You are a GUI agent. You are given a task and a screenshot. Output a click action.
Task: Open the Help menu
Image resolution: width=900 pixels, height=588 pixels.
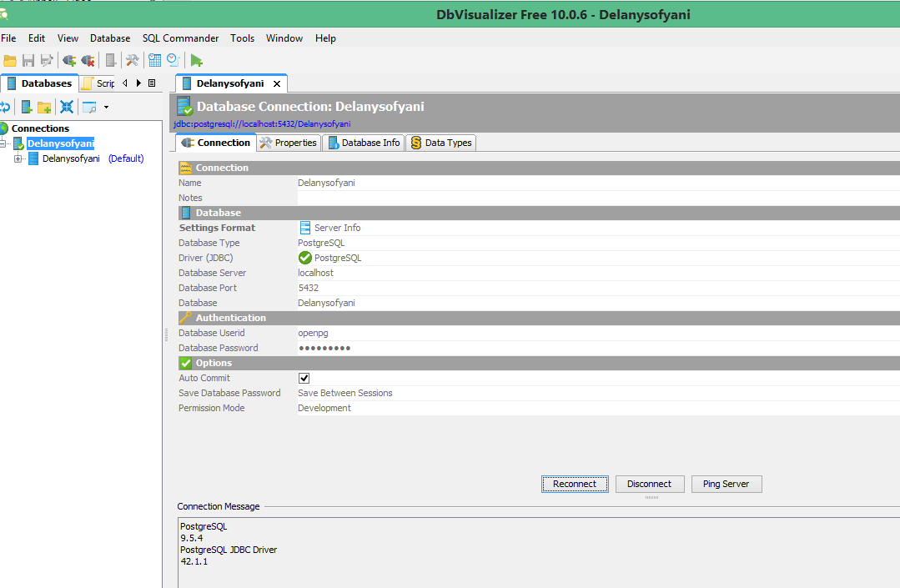(x=325, y=38)
